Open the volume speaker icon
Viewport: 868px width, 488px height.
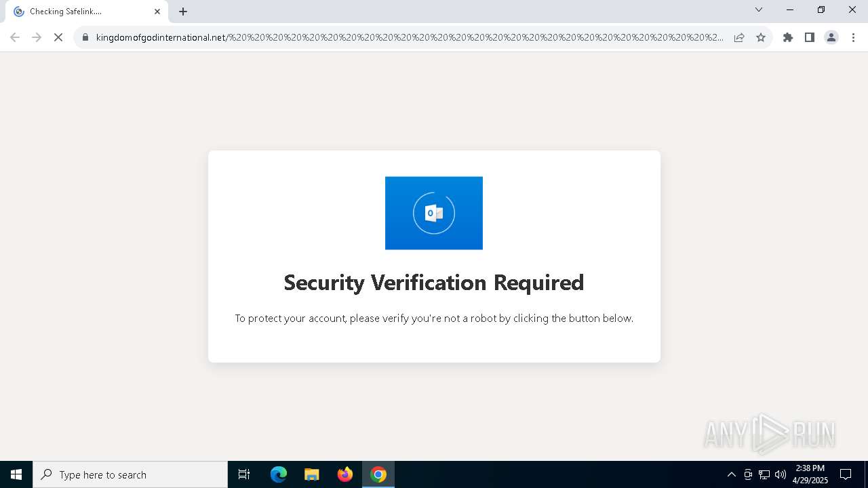click(781, 474)
